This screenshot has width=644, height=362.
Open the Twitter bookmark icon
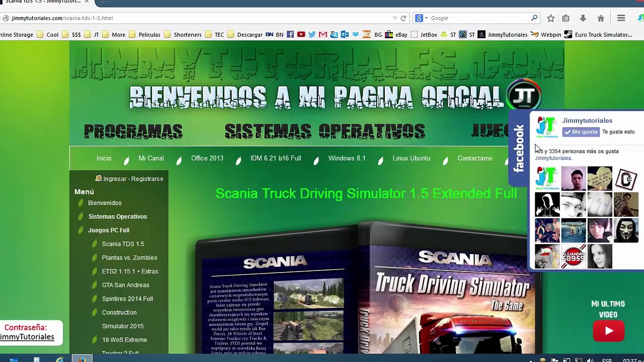[312, 34]
